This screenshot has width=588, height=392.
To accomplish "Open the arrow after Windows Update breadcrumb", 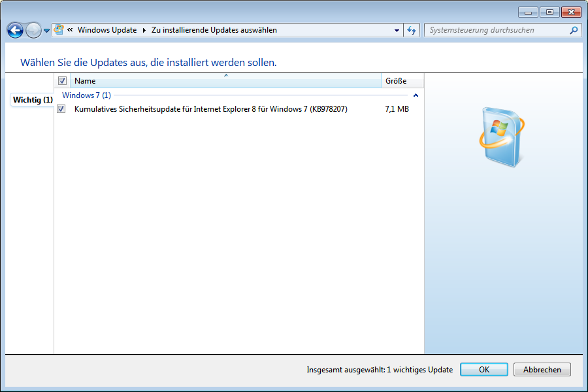I will click(x=144, y=31).
